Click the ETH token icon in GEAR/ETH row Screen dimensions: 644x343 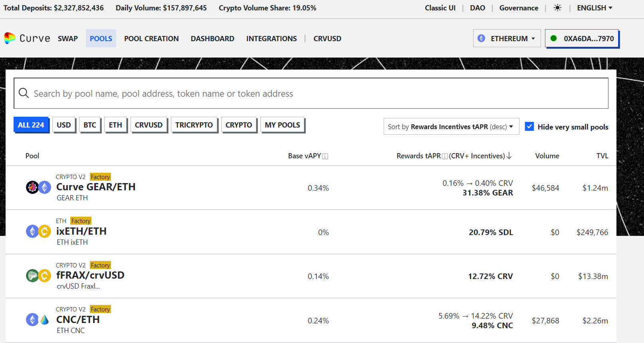pyautogui.click(x=44, y=187)
